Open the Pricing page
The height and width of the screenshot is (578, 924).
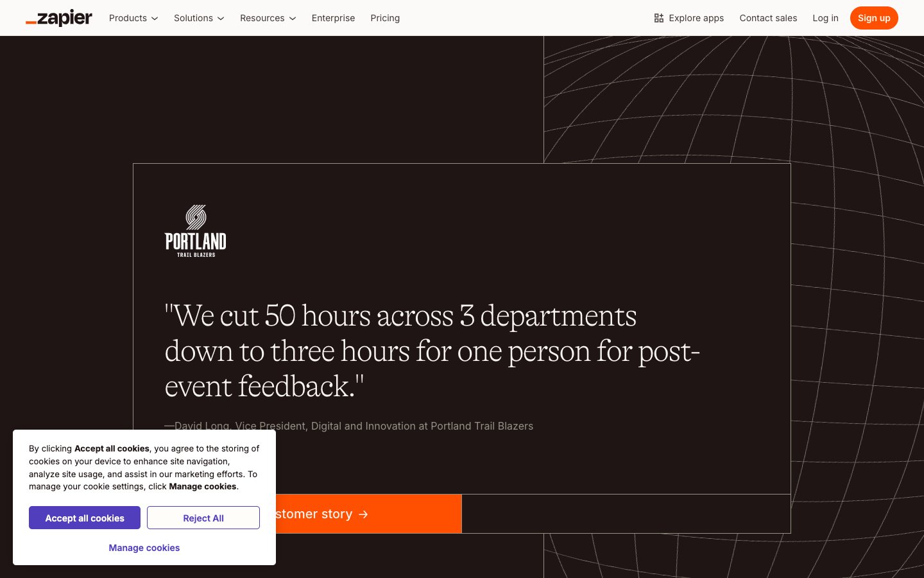pyautogui.click(x=385, y=18)
